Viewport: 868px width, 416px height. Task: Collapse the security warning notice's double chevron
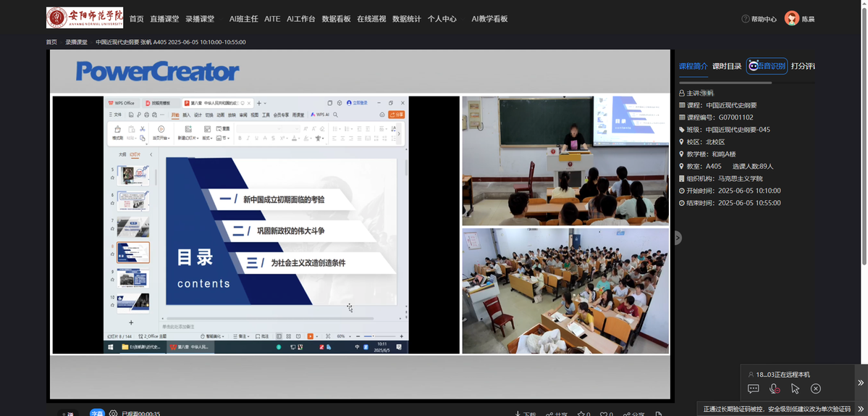pyautogui.click(x=861, y=409)
